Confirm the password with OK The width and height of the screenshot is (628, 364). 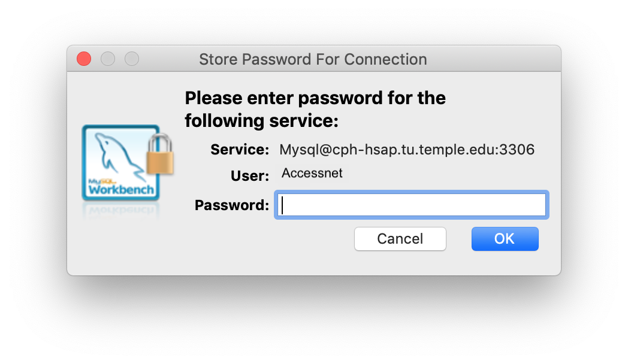click(x=505, y=239)
